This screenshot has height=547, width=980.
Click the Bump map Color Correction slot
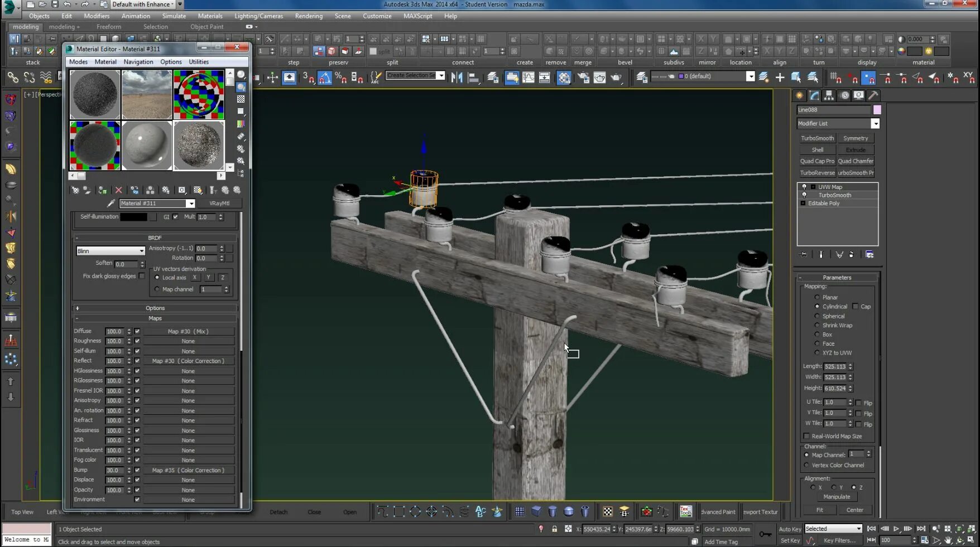189,470
